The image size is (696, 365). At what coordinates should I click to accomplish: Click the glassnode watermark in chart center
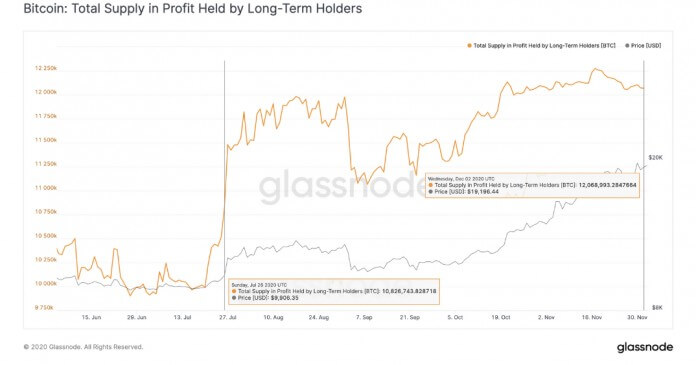(x=342, y=186)
